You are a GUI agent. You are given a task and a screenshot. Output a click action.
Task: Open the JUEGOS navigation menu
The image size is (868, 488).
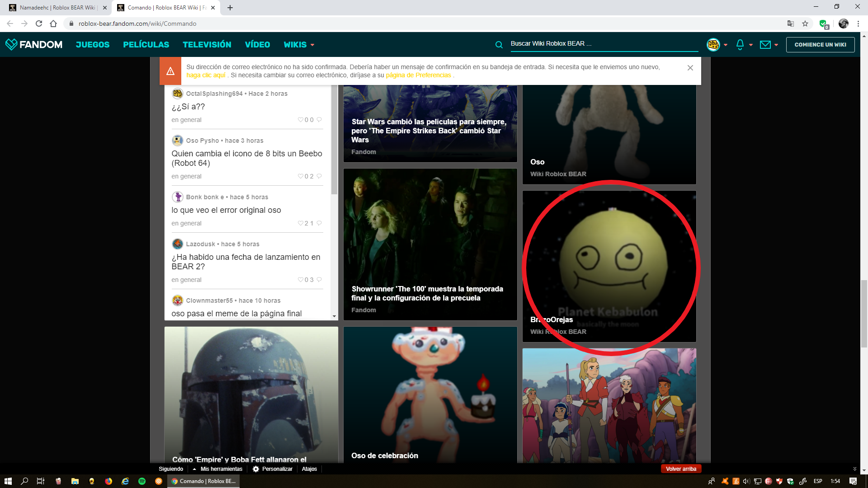pos(93,45)
